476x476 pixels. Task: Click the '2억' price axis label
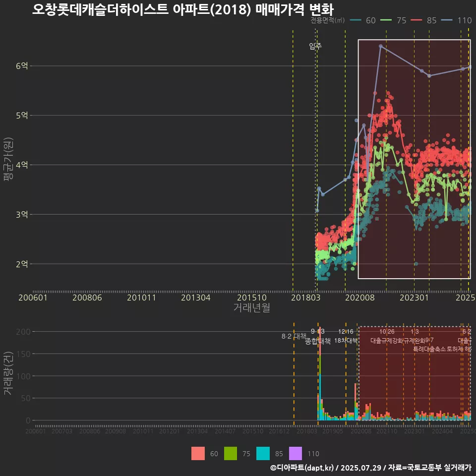(x=22, y=264)
